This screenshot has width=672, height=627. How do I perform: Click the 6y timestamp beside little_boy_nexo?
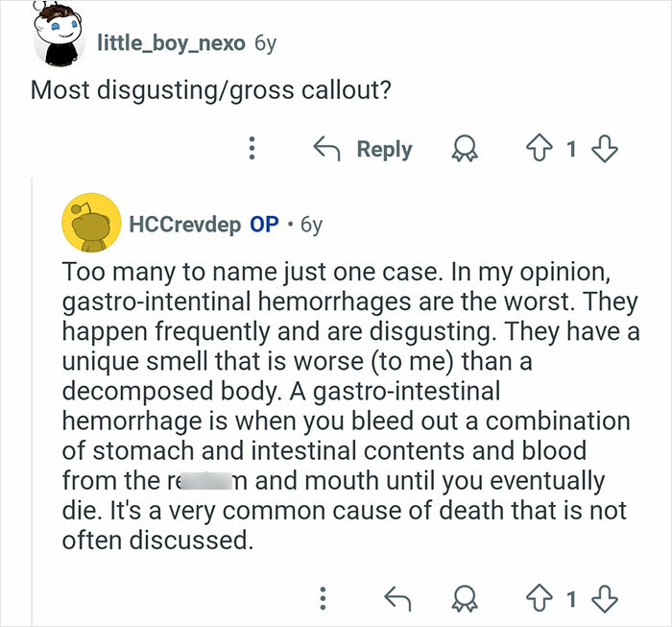[267, 42]
